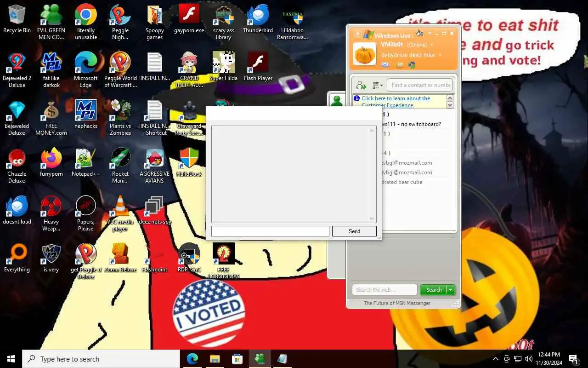The width and height of the screenshot is (588, 368).
Task: Click the chat message input box
Action: [x=270, y=231]
